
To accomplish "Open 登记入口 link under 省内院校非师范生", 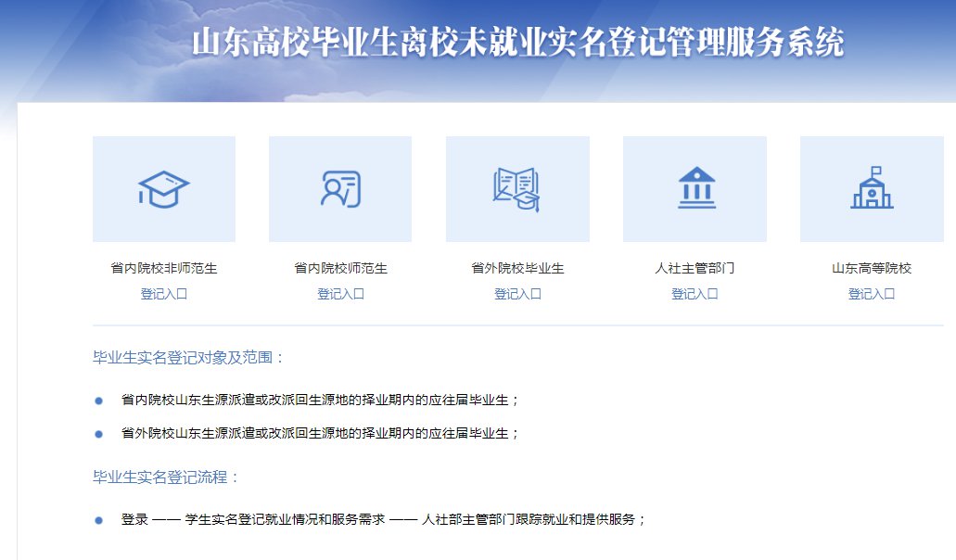I will (x=164, y=294).
